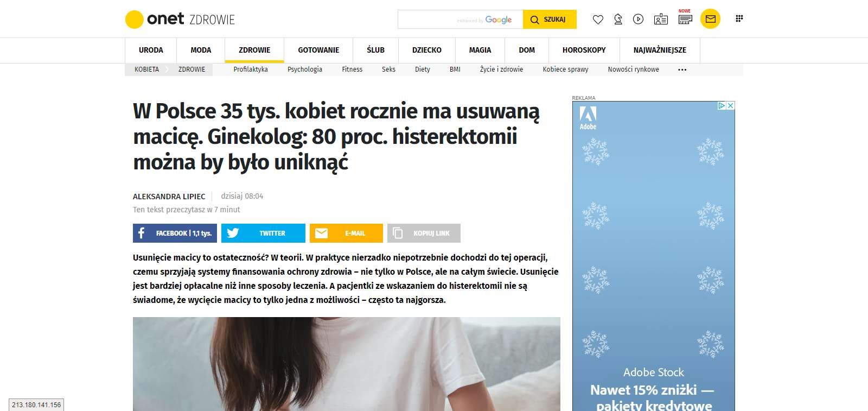Open the MAGIA section
This screenshot has width=868, height=411.
pos(480,50)
